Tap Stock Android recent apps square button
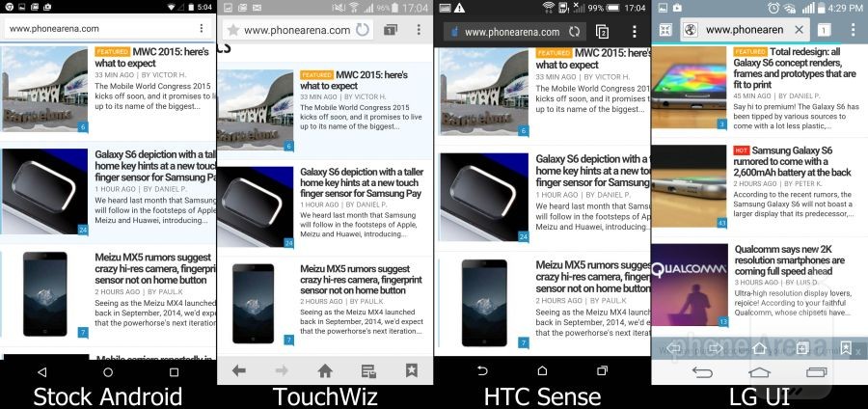The height and width of the screenshot is (409, 868). tap(174, 372)
